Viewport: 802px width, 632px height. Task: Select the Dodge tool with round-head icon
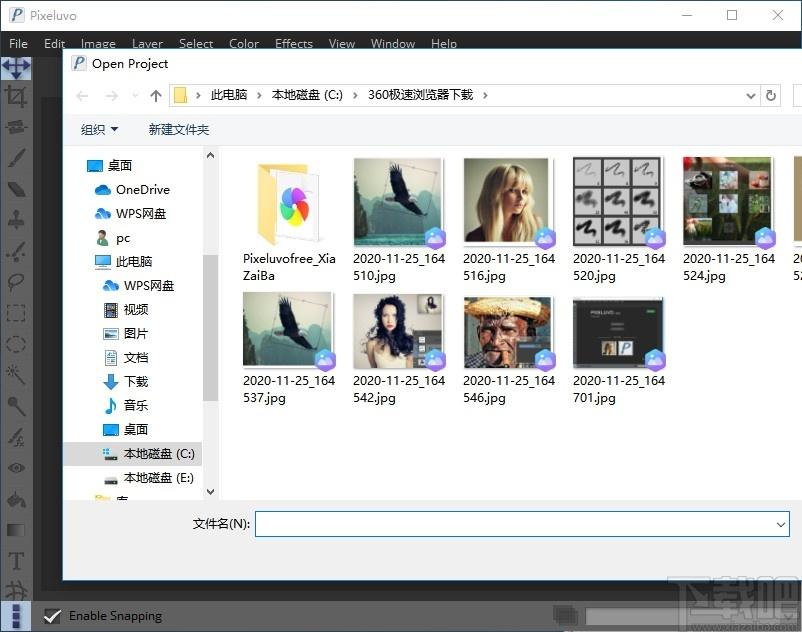16,406
